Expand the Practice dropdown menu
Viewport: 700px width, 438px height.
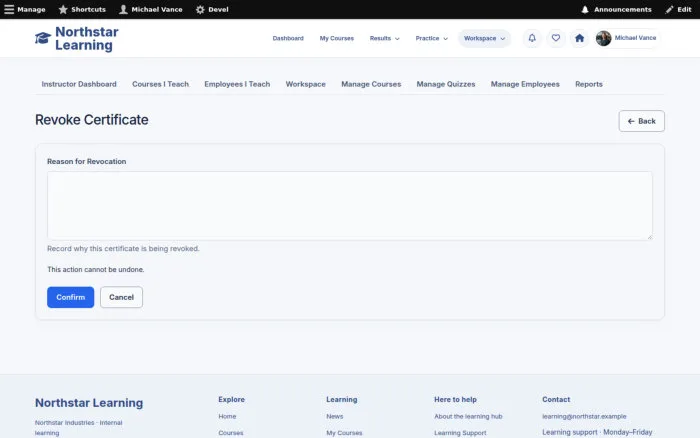pos(431,38)
